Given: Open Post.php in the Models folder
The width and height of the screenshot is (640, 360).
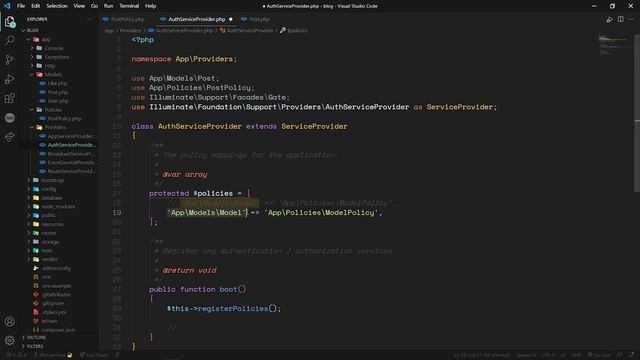Looking at the screenshot, I should coord(58,92).
